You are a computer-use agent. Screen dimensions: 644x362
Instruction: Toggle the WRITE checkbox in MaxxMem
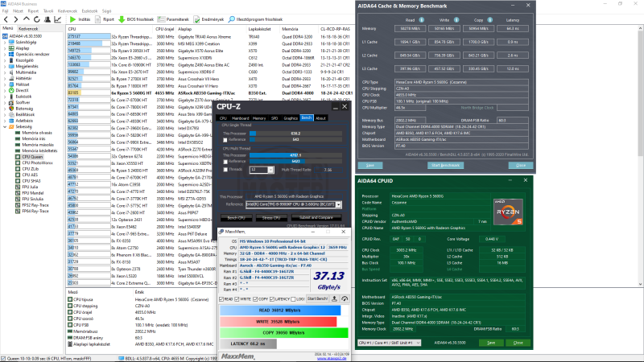click(x=237, y=299)
